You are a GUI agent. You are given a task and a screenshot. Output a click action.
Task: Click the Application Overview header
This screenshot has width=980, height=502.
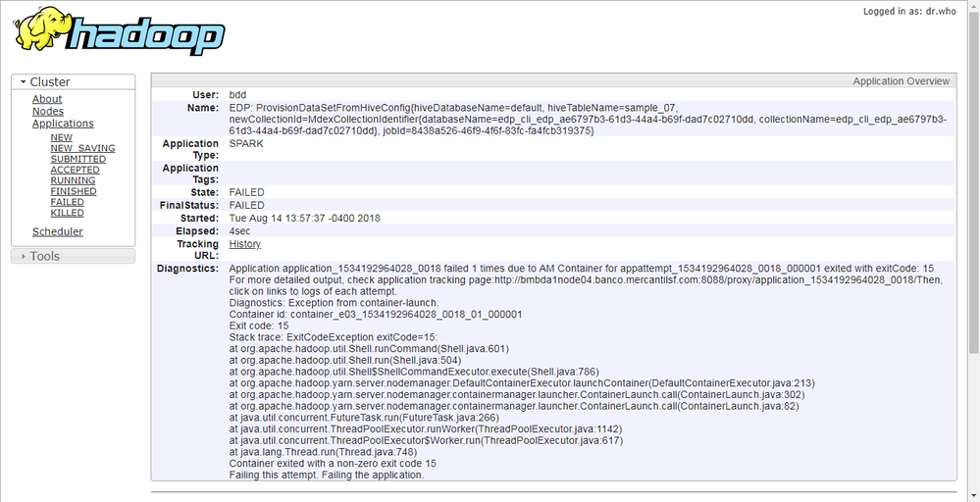coord(553,81)
